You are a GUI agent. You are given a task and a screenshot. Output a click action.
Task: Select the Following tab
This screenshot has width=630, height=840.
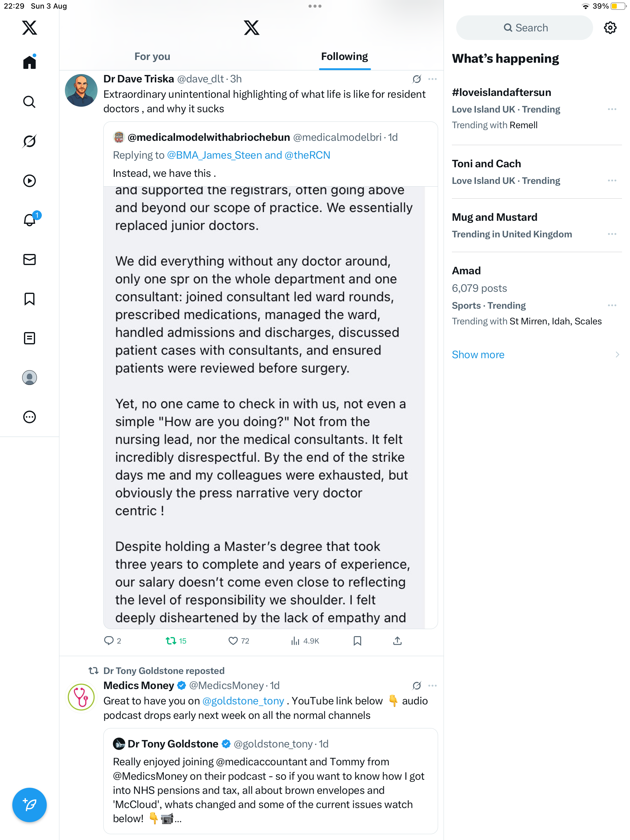coord(344,57)
